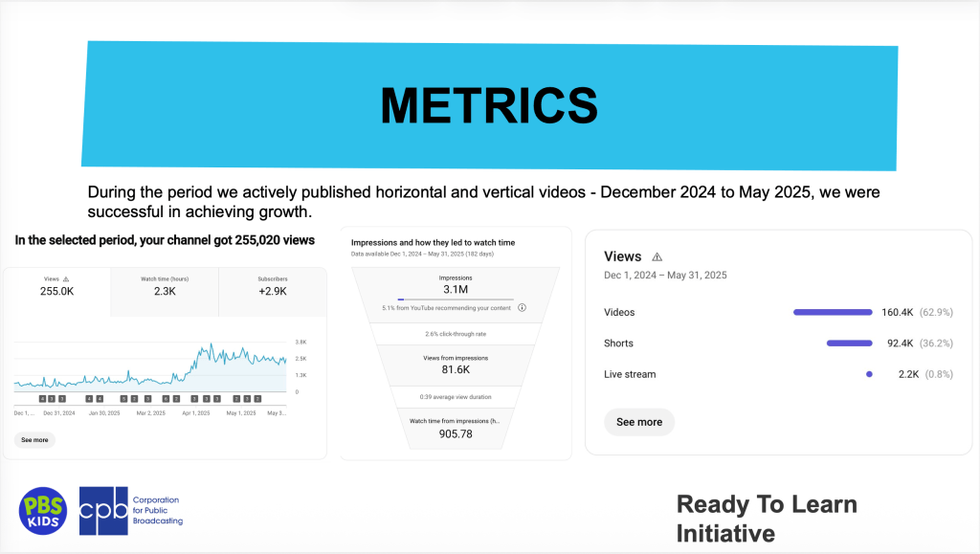Click the Videos bar showing 160.4K
The image size is (980, 554).
[832, 312]
